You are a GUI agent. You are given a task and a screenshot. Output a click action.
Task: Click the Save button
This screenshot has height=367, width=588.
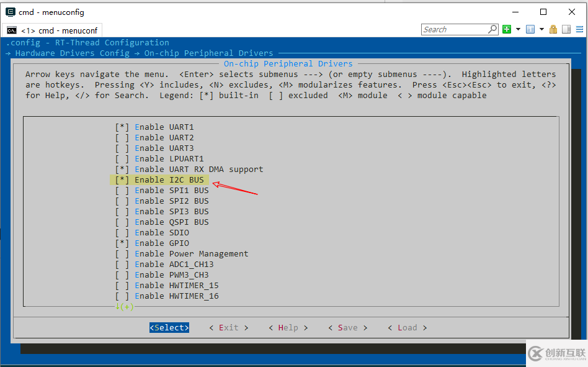[x=347, y=328]
